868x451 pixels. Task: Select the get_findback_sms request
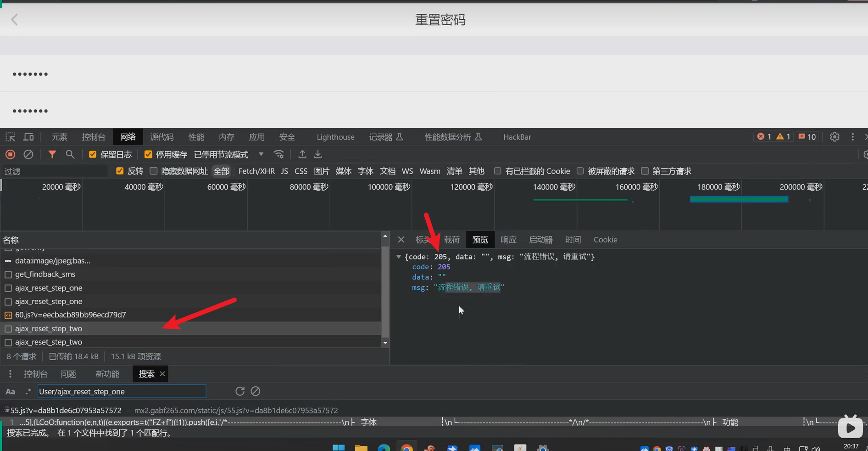(45, 274)
